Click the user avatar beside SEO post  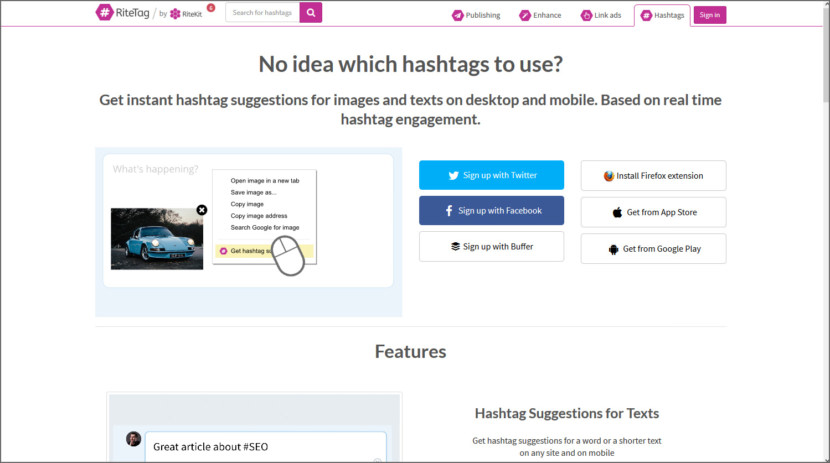[133, 439]
